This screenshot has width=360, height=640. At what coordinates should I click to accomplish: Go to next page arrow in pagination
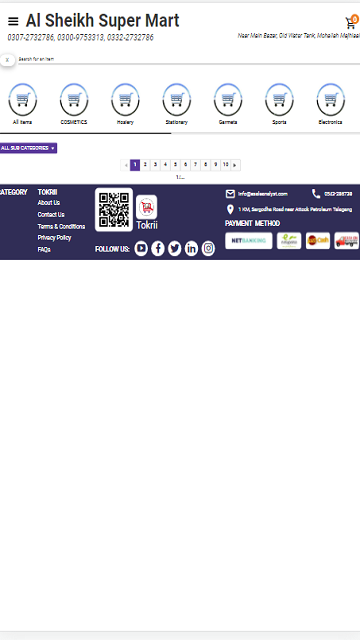(236, 165)
